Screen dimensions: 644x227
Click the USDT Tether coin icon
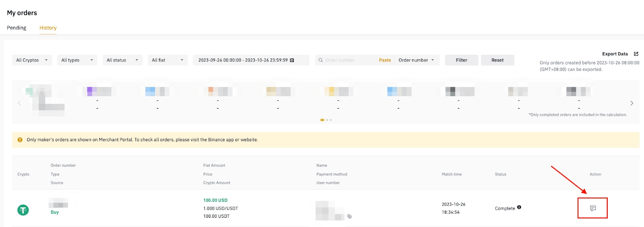(23, 210)
